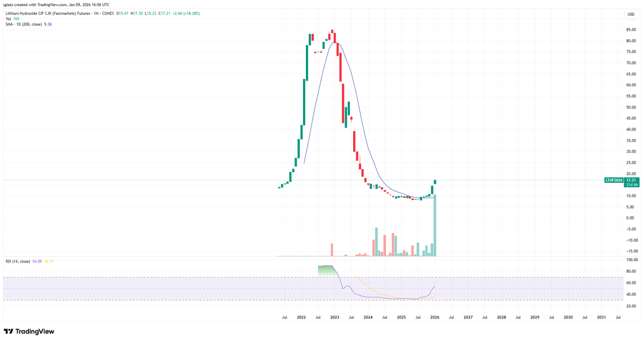644x341 pixels.
Task: Click the 2027 label on time axis
Action: point(468,317)
